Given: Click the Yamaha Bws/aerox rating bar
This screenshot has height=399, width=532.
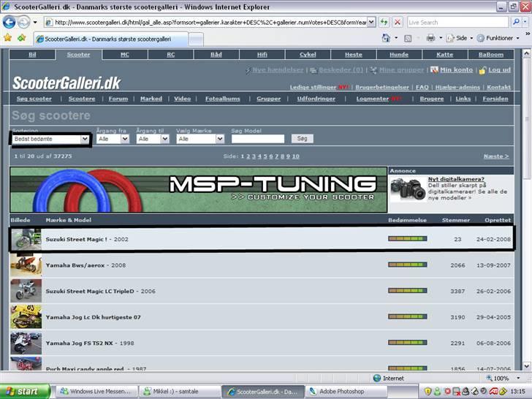Looking at the screenshot, I should (x=407, y=265).
